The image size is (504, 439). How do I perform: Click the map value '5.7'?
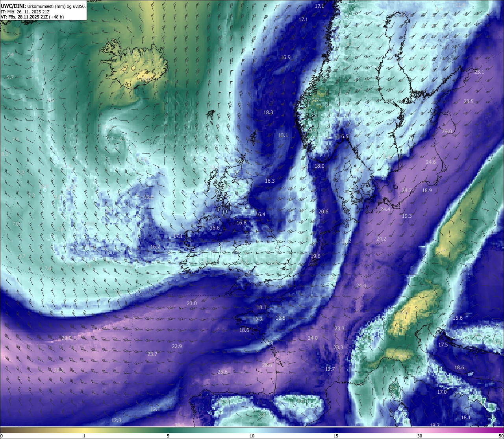tap(10, 77)
